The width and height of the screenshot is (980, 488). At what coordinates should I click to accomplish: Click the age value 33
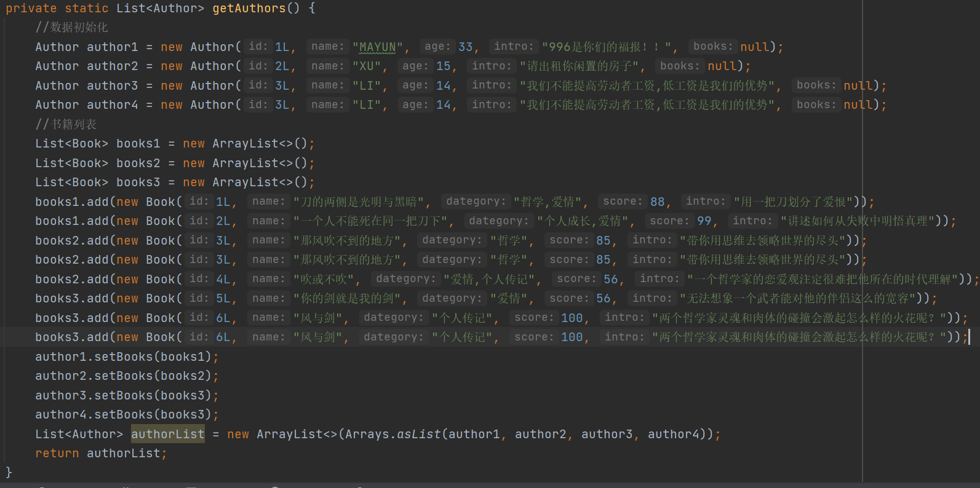point(466,47)
